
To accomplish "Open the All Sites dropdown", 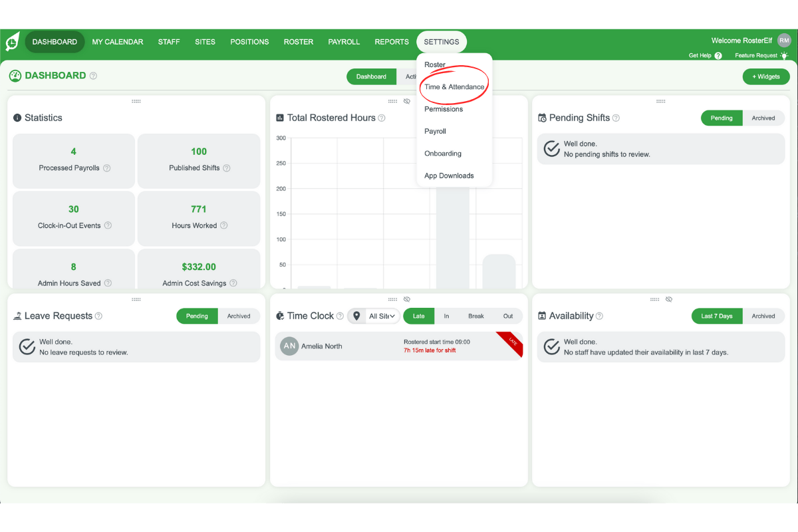I will pos(380,316).
